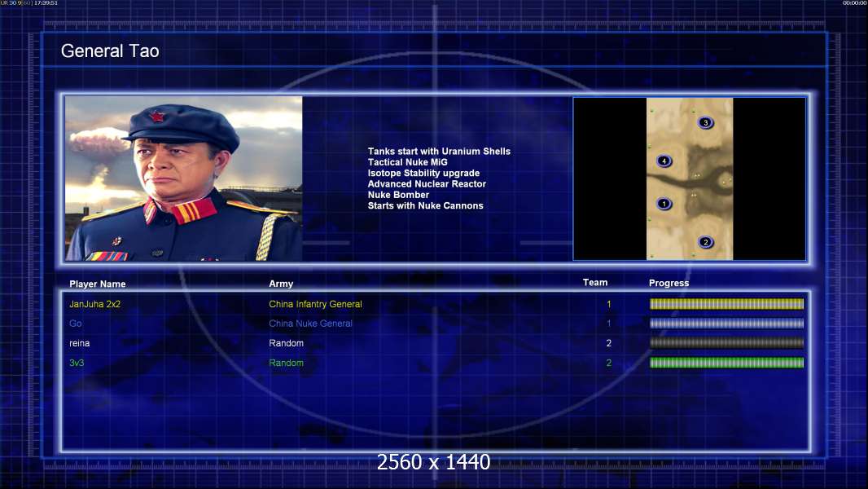Click 'Tactical Nuke MiG' text
The image size is (868, 489).
(x=407, y=162)
